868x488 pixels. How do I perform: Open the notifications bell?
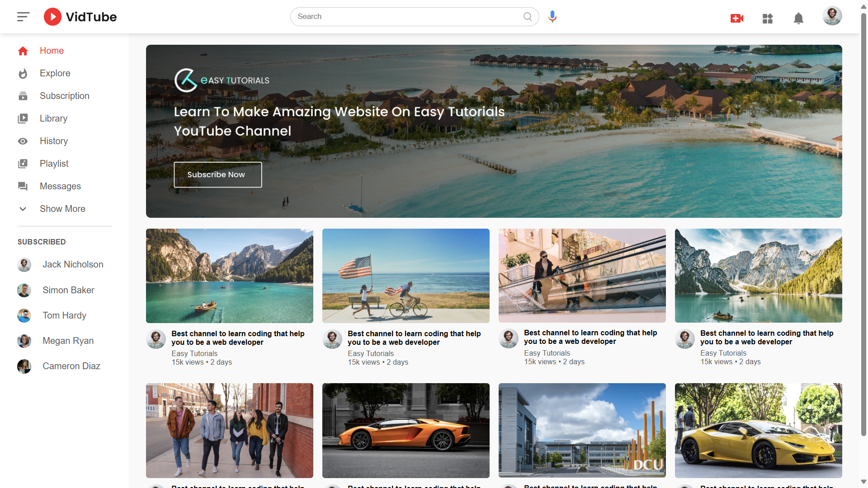798,19
